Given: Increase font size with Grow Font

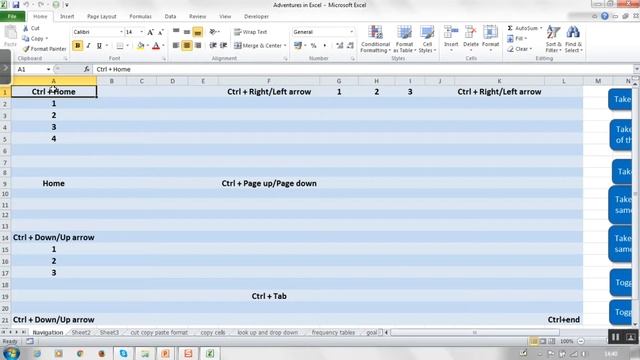Looking at the screenshot, I should 151,32.
